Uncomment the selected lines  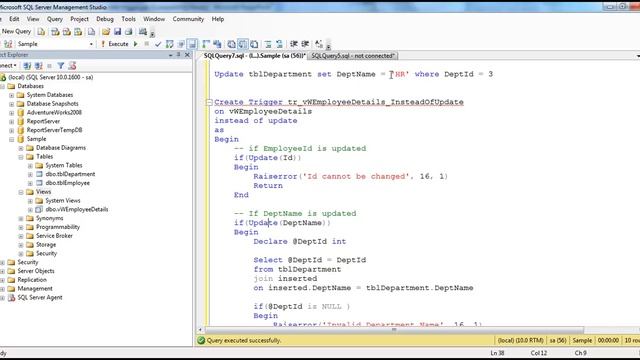coord(280,44)
